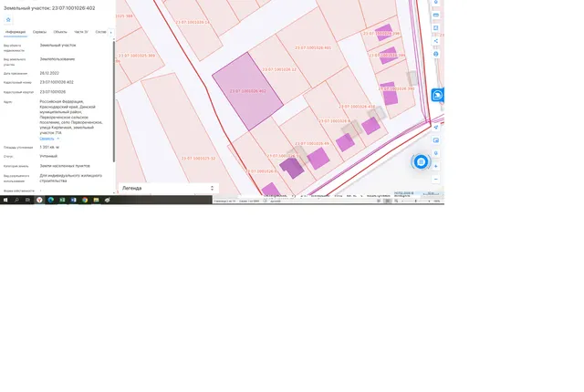
Task: Open the Части ЗУ tab
Action: click(x=81, y=32)
